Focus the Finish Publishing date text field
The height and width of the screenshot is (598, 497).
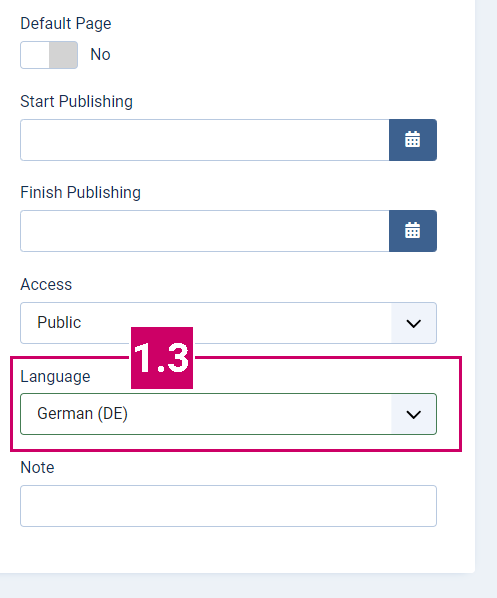tap(205, 231)
